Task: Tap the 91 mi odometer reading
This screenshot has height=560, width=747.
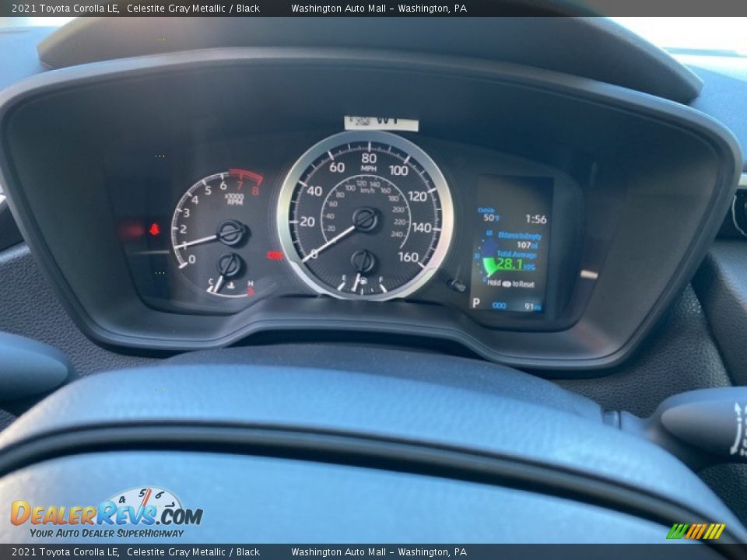Action: click(532, 306)
